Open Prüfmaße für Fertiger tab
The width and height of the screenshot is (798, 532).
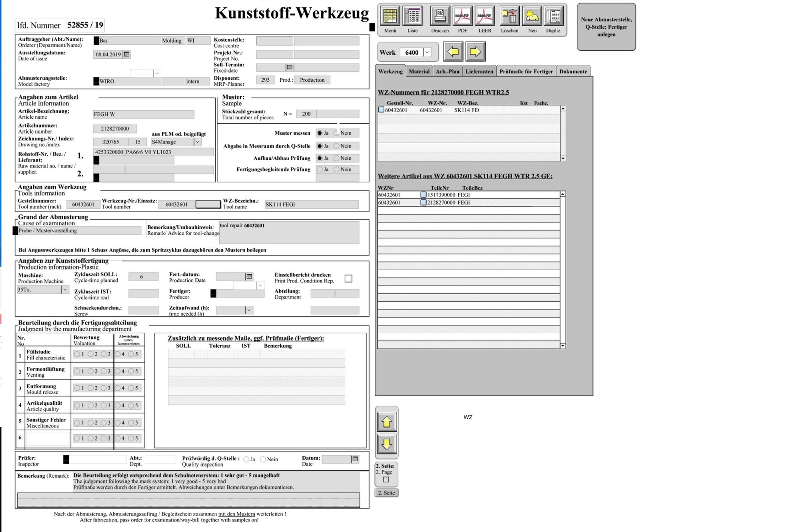(x=526, y=71)
